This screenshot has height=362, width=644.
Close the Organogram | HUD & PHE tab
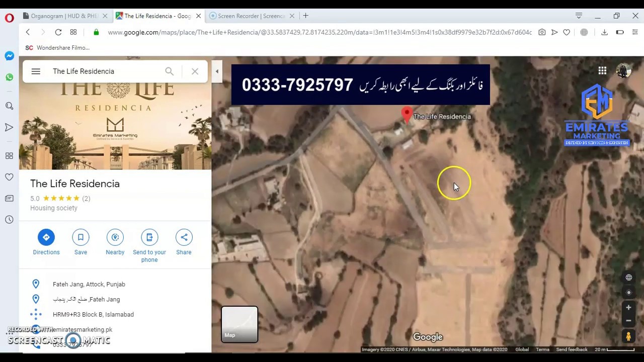105,16
